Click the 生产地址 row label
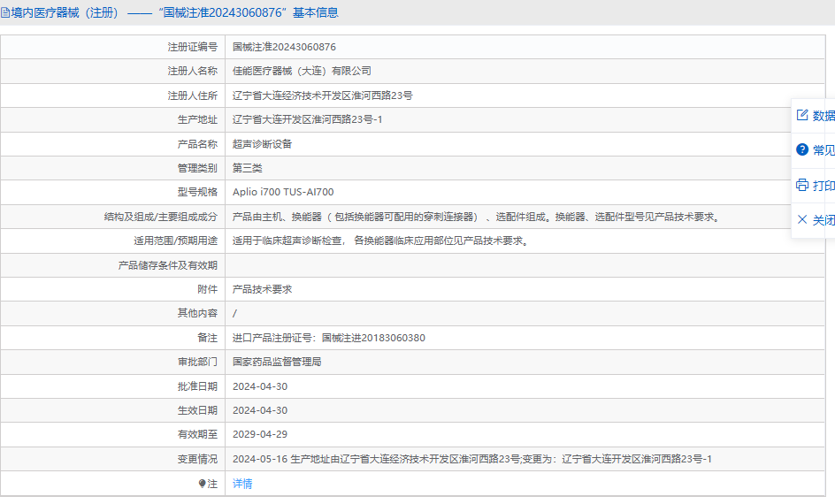 pyautogui.click(x=197, y=119)
